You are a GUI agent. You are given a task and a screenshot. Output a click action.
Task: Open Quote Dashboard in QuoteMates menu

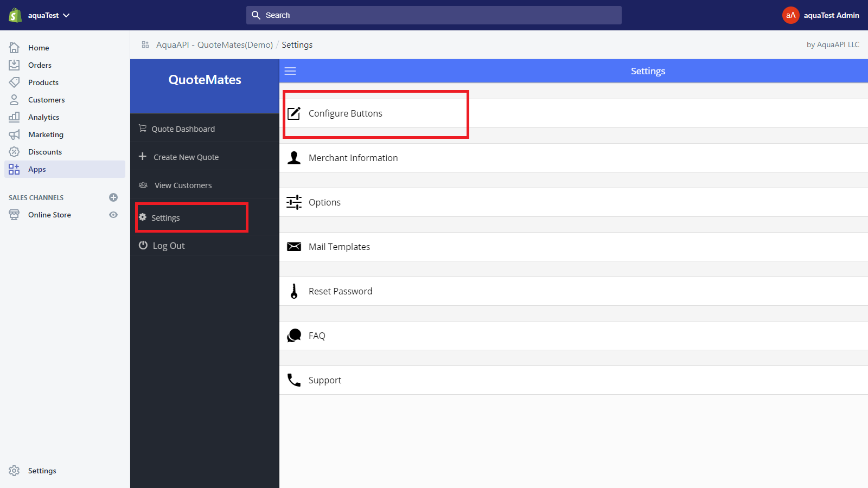tap(205, 129)
